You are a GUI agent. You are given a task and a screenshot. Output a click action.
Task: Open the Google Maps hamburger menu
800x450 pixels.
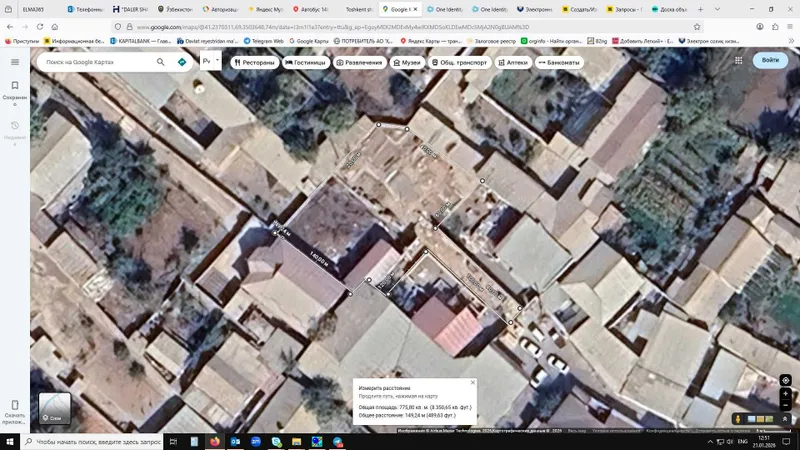tap(15, 62)
